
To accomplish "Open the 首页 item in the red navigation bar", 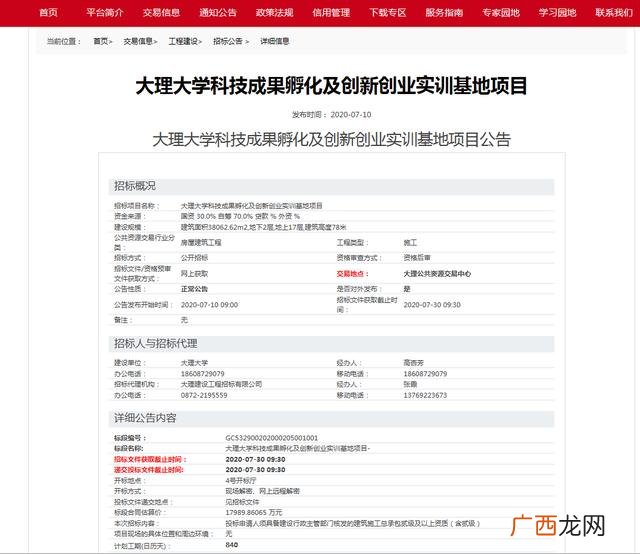I will 48,13.
